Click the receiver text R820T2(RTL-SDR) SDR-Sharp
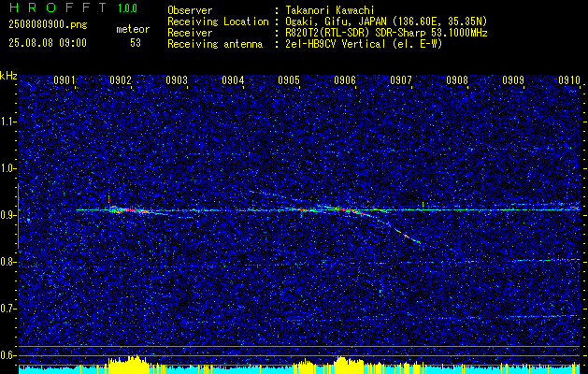Image resolution: width=588 pixels, height=374 pixels. click(355, 33)
